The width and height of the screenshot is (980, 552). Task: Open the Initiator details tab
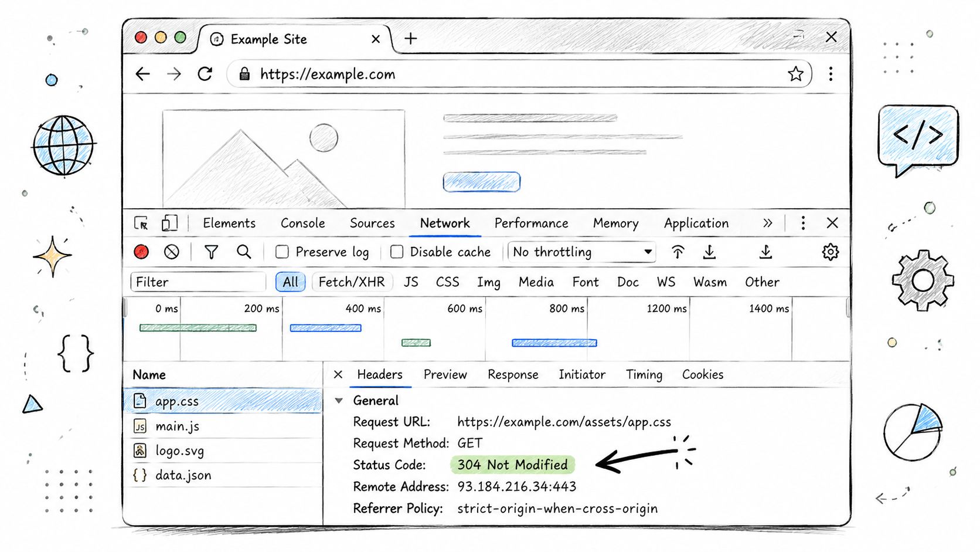point(582,374)
